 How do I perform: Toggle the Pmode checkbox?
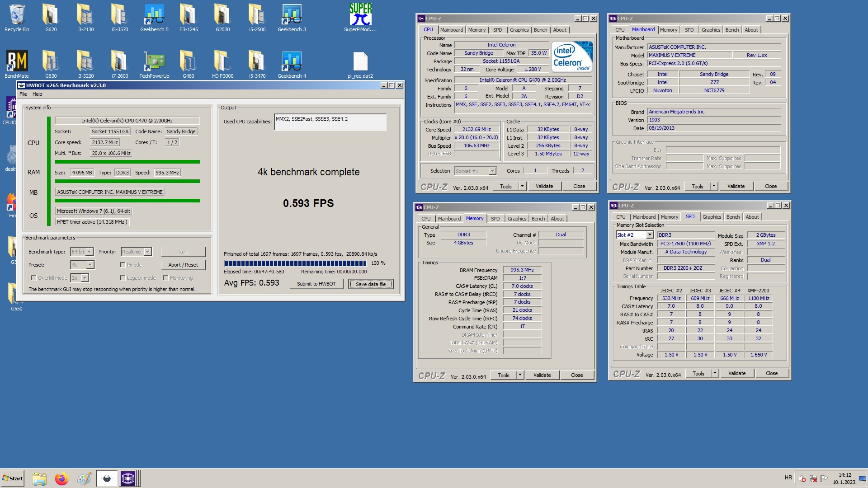[123, 265]
